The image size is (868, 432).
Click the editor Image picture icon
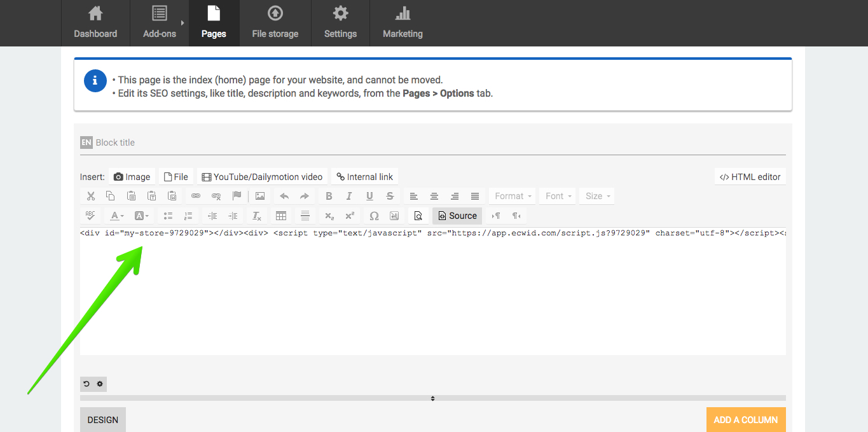pyautogui.click(x=260, y=196)
